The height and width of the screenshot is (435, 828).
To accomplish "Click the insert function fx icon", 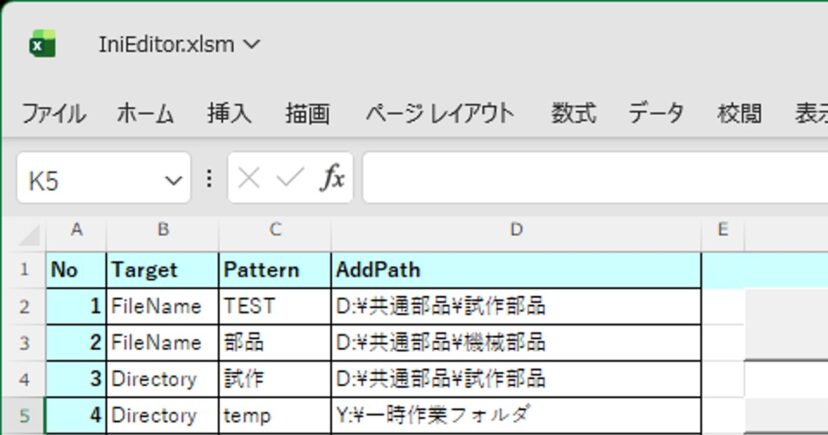I will click(332, 179).
